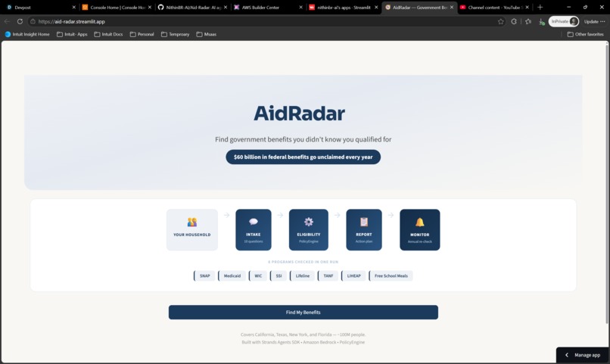Select the TANF program chip
The height and width of the screenshot is (364, 610).
coord(328,275)
